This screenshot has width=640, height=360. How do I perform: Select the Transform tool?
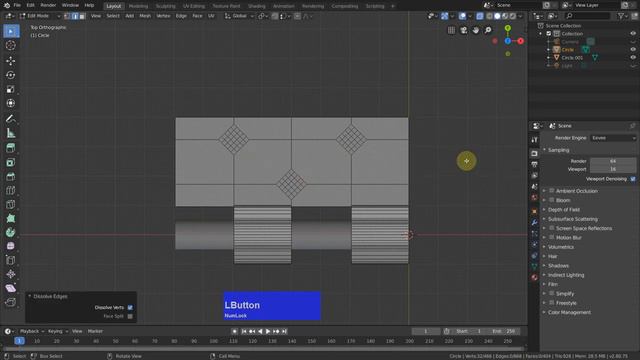tap(11, 103)
